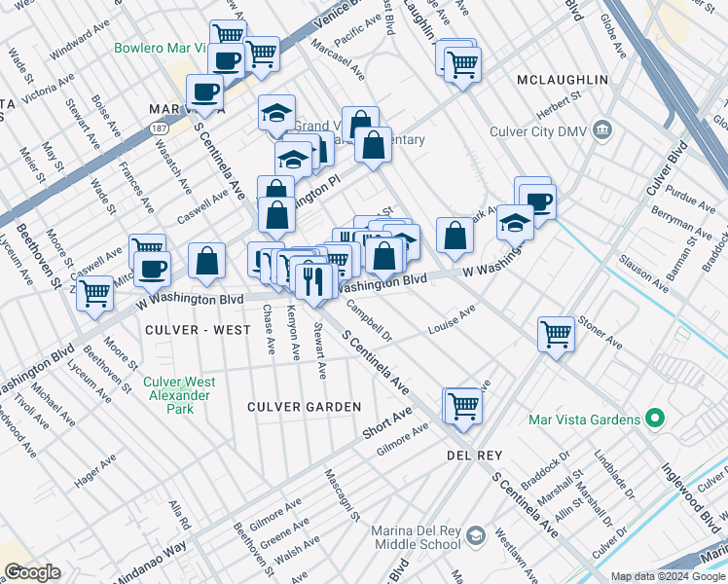This screenshot has height=584, width=728.
Task: Click the Marina Del Rey Middle School icon
Action: (x=475, y=536)
